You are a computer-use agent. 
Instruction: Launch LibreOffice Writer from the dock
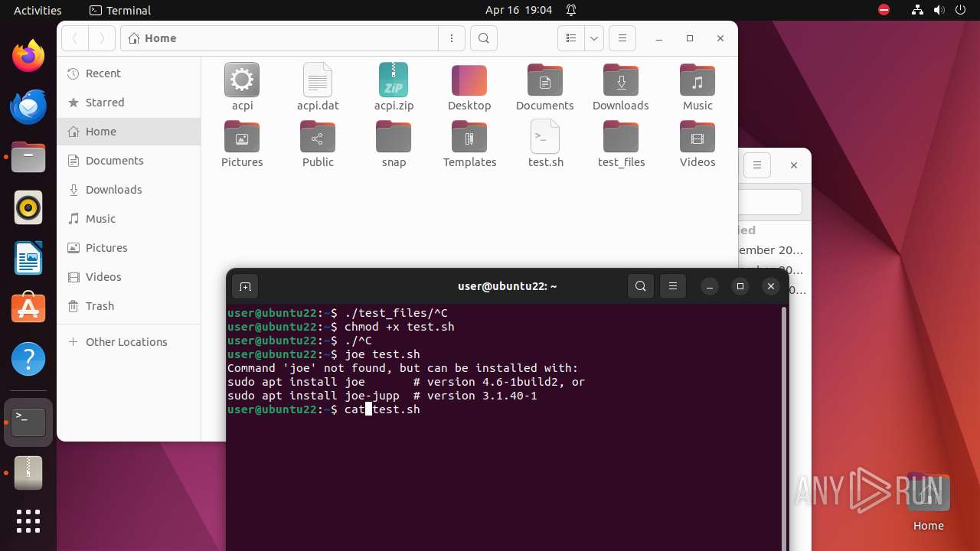click(x=28, y=259)
